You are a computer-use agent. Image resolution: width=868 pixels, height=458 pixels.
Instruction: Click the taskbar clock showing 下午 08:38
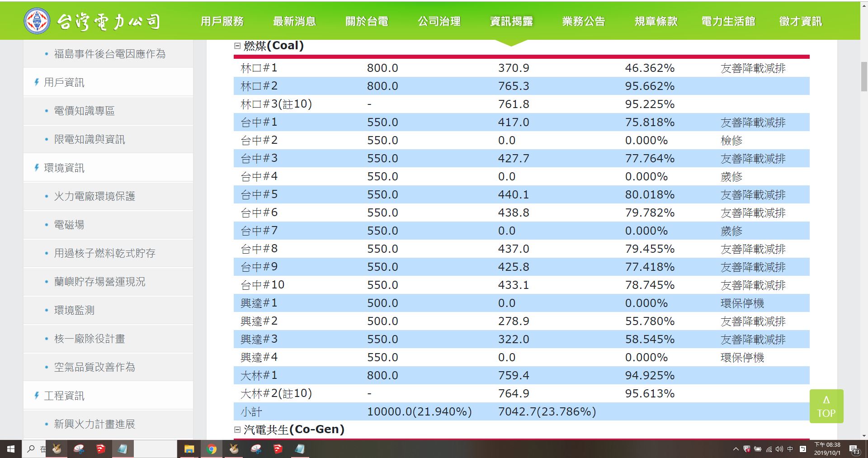(x=827, y=449)
